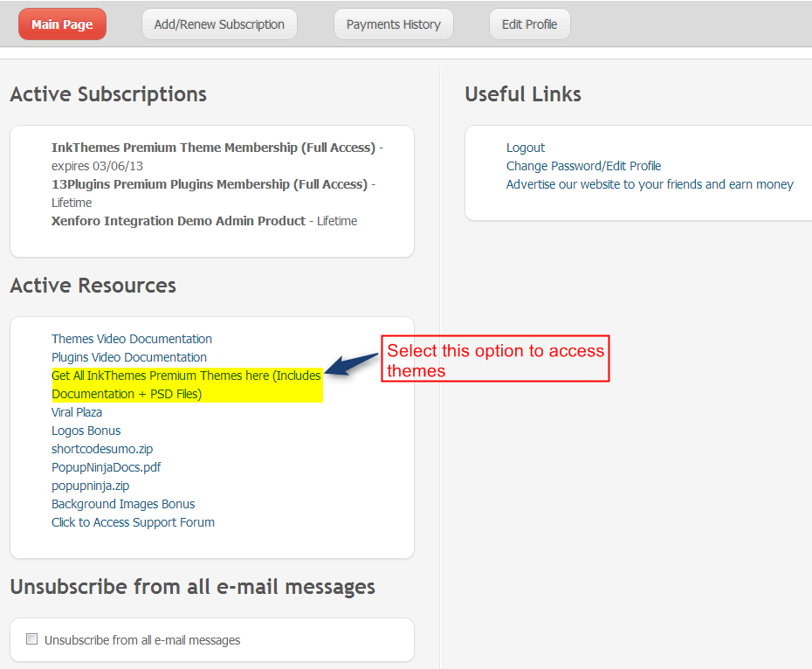This screenshot has width=812, height=669.
Task: Open Background Images Bonus link
Action: [x=123, y=504]
